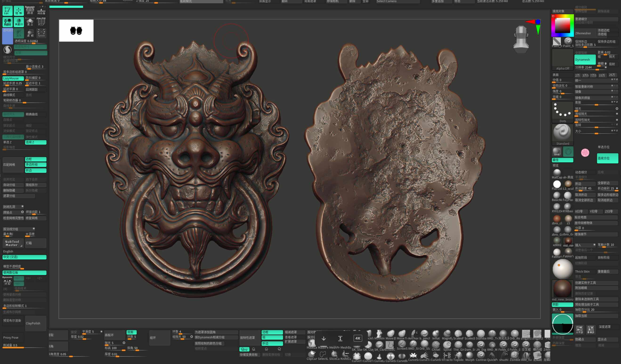This screenshot has height=364, width=621.
Task: Click the PolyF wireframe icon
Action: point(41,22)
